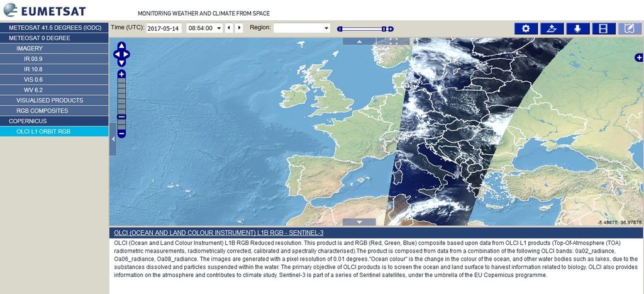Pan the map right with arrow
Viewport: 644px width, 294px height.
pos(128,54)
